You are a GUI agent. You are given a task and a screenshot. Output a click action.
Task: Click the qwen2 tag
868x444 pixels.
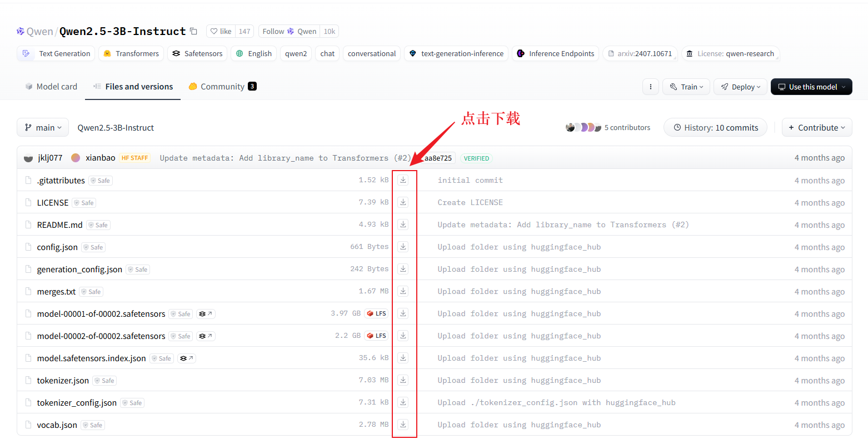click(x=296, y=53)
